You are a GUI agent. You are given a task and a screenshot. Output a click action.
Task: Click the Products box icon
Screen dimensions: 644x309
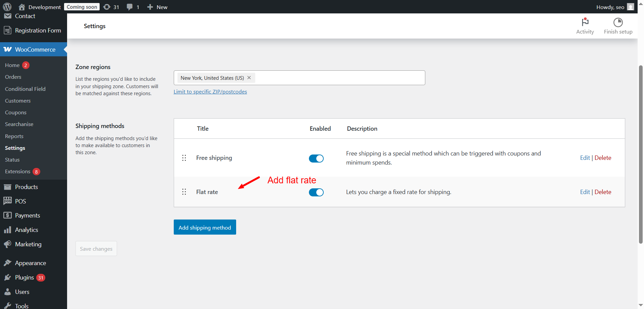(7, 187)
